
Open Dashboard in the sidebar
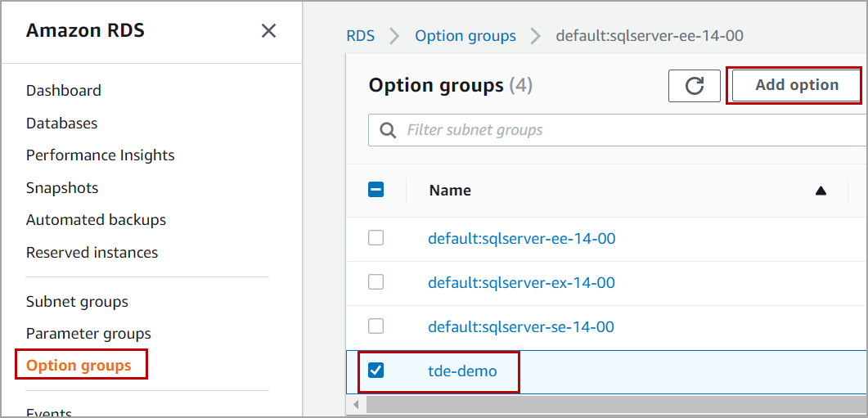[x=64, y=91]
